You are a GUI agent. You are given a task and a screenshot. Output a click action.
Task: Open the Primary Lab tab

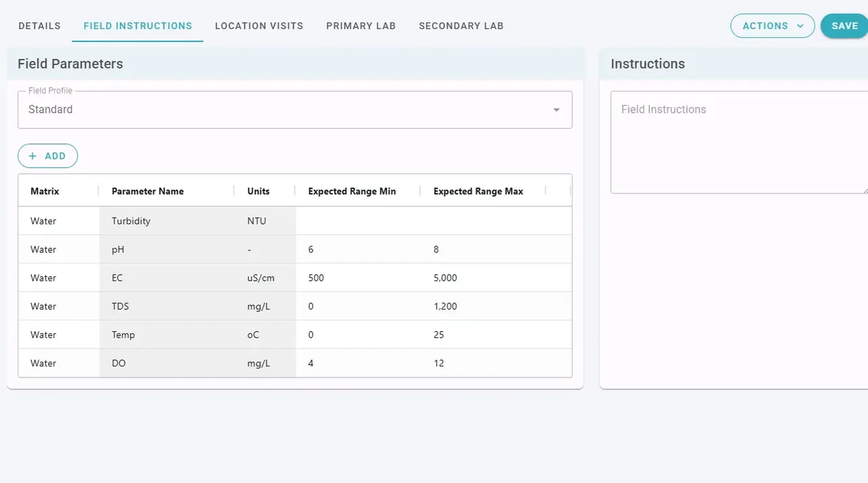coord(361,26)
